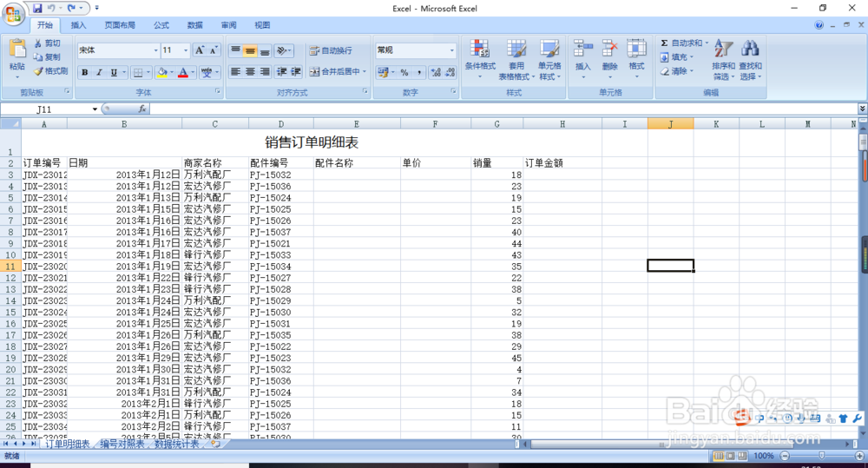Open the 编号对照表 sheet tab
Viewport: 868px width, 468px height.
(122, 444)
